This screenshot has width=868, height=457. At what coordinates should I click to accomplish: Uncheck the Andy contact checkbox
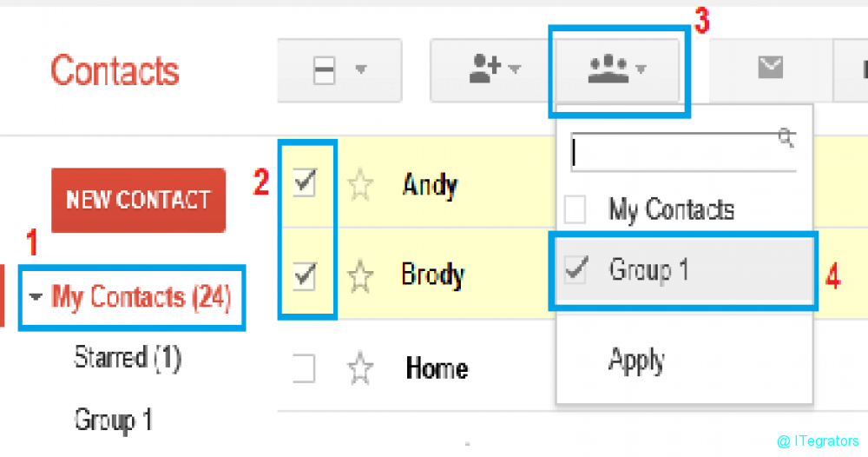[x=305, y=183]
